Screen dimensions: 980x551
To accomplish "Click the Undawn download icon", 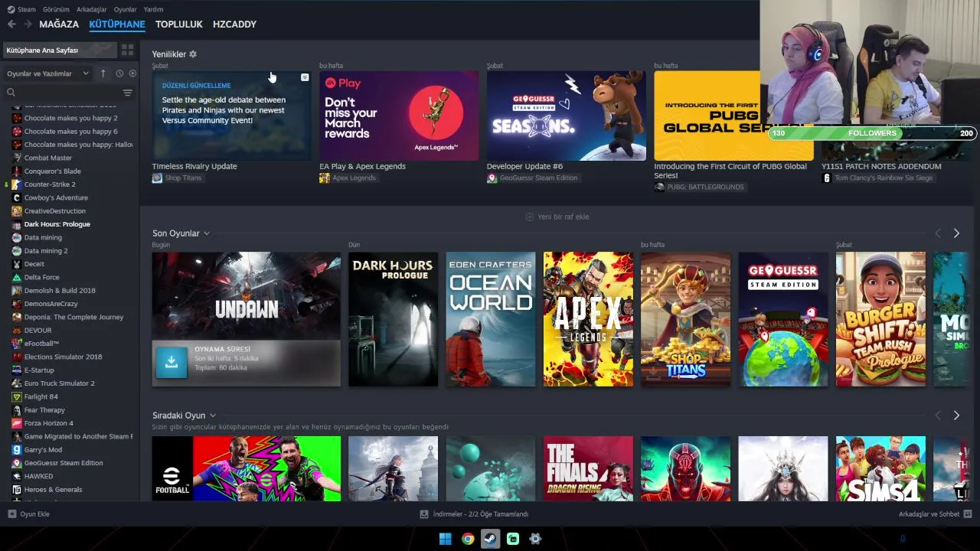I will point(171,363).
